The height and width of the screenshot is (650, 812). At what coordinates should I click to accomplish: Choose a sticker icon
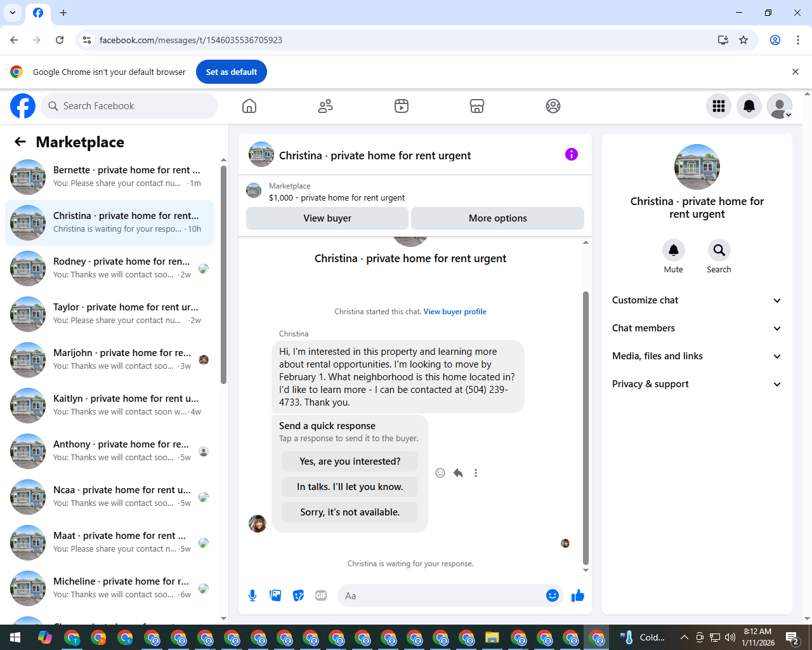pos(298,595)
